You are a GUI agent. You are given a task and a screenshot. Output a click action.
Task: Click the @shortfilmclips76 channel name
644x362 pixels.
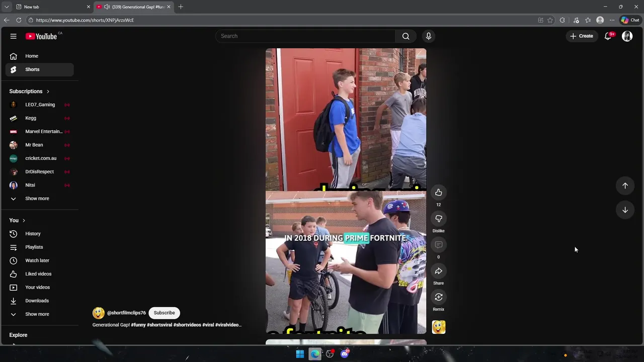126,313
